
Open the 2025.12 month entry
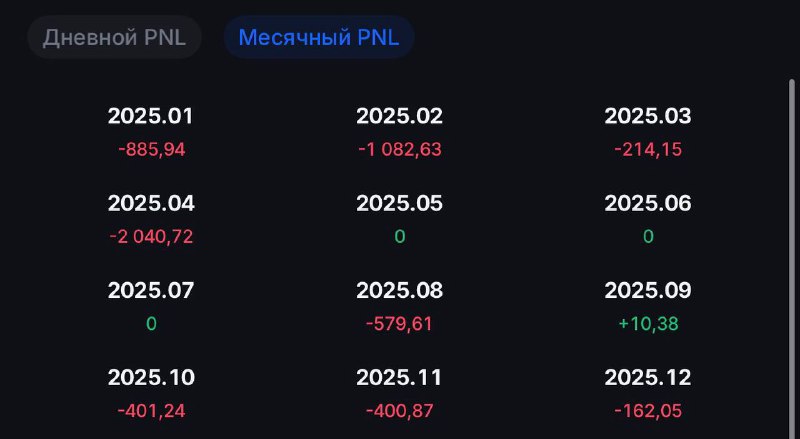[x=648, y=394]
